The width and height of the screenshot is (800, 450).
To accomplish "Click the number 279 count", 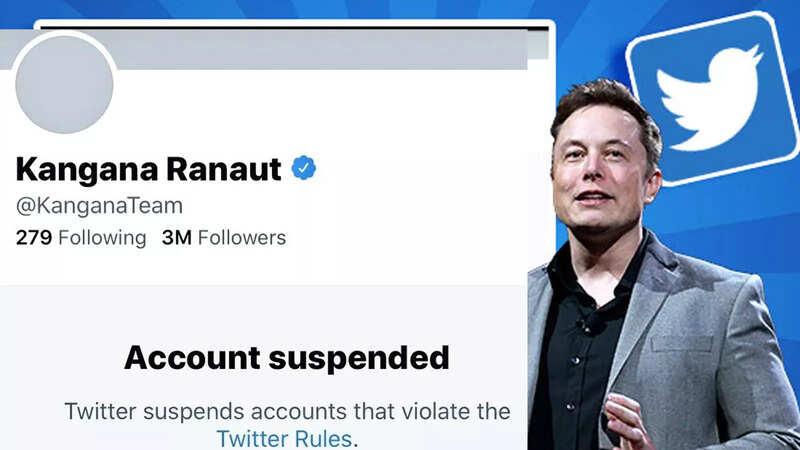I will (x=34, y=238).
